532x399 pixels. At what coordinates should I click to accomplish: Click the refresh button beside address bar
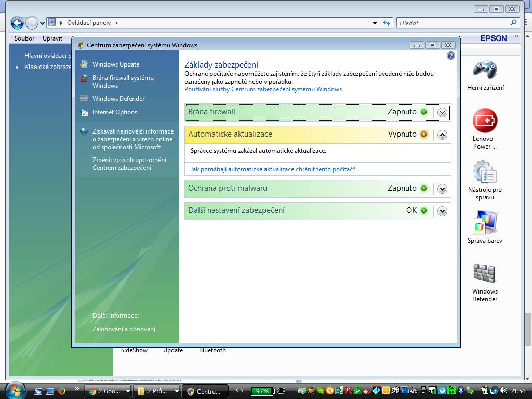click(387, 23)
